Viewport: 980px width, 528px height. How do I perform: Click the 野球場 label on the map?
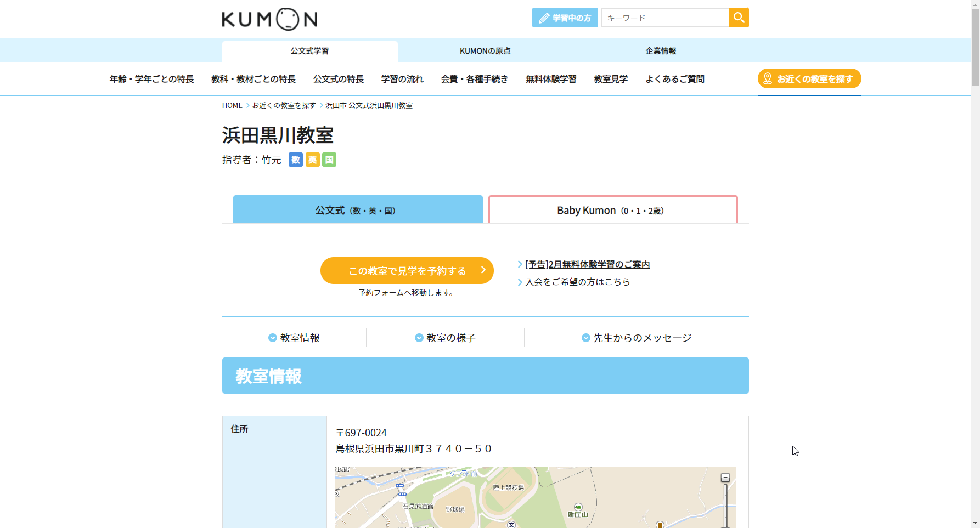pyautogui.click(x=455, y=509)
